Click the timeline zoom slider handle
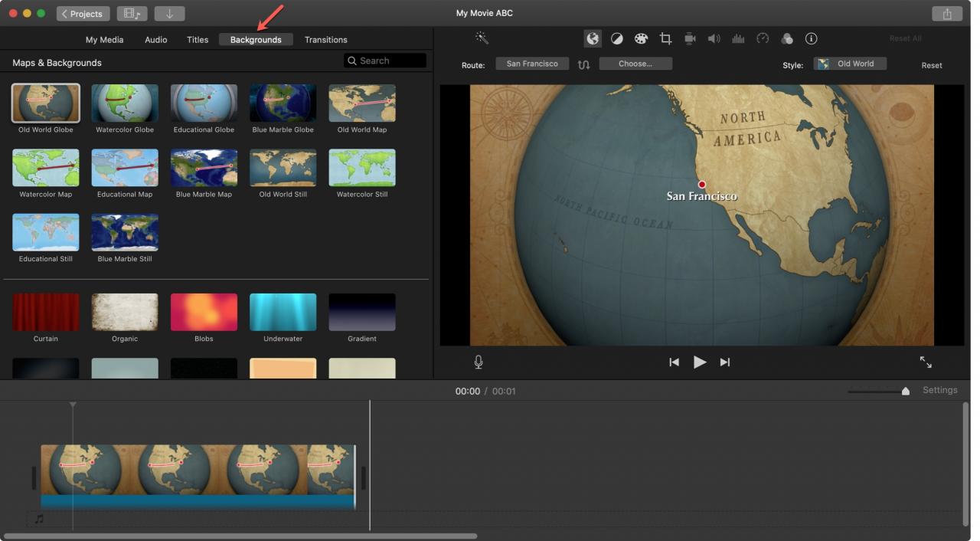Viewport: 980px width, 541px height. point(906,391)
